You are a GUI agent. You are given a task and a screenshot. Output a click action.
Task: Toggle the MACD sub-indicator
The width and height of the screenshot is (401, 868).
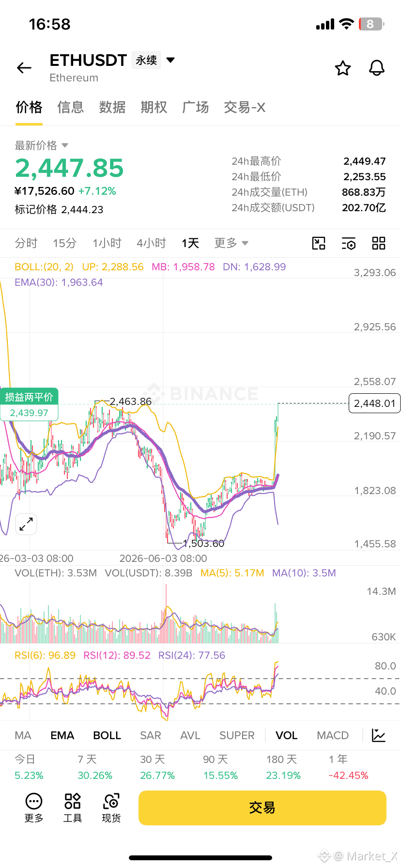pyautogui.click(x=333, y=735)
